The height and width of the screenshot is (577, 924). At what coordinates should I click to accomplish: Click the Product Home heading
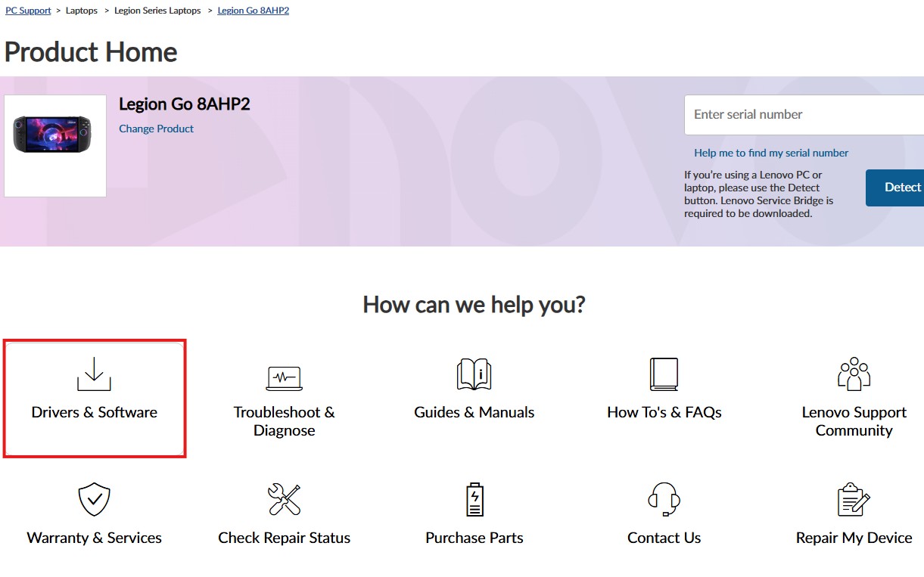click(x=91, y=52)
